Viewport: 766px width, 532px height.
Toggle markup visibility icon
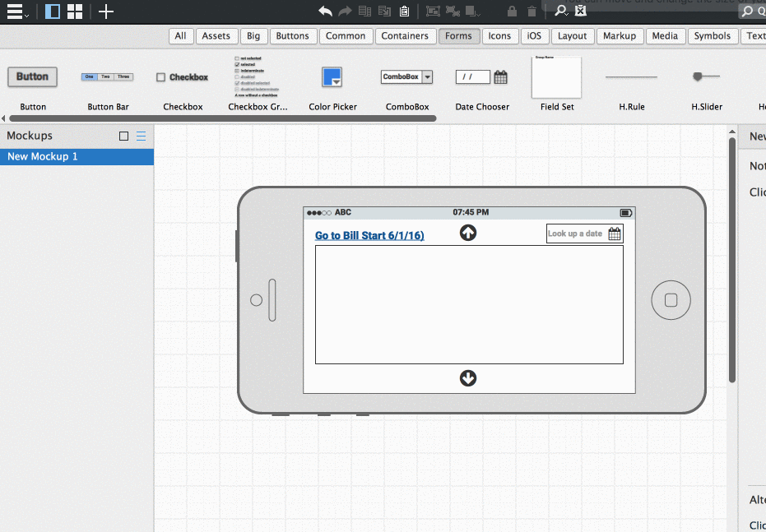tap(580, 11)
